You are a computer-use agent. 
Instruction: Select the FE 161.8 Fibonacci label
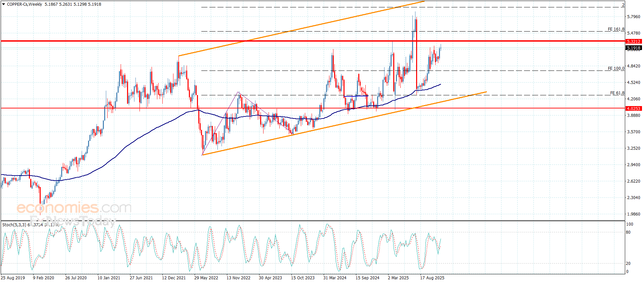(616, 29)
